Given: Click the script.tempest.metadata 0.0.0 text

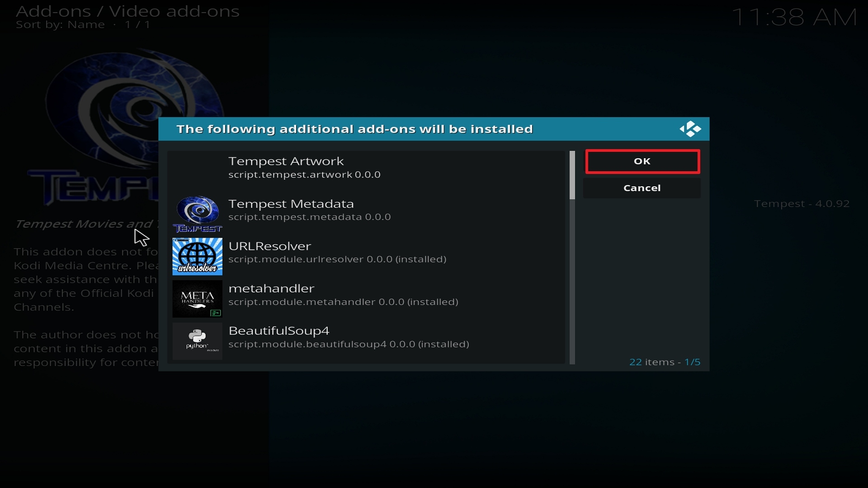Looking at the screenshot, I should point(309,217).
